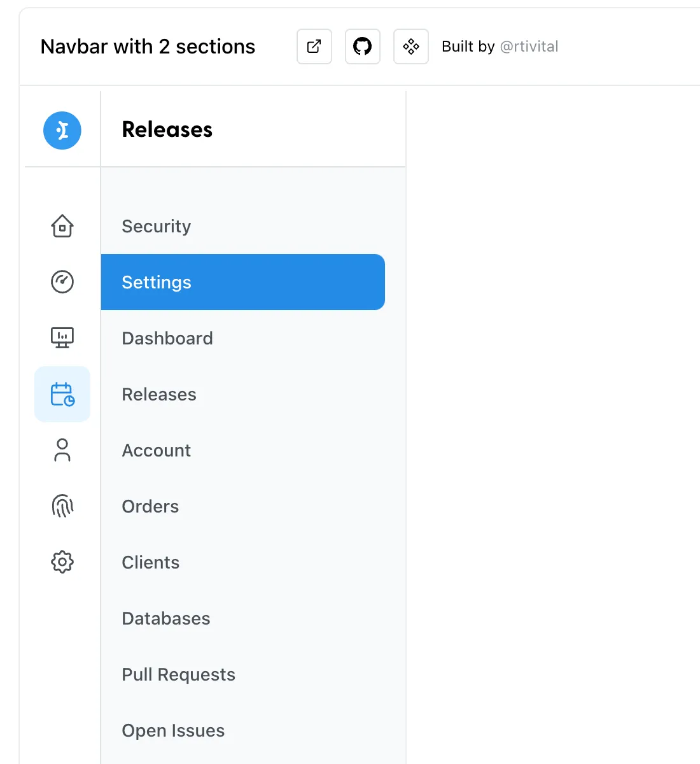Open the gear Settings icon in sidebar

click(62, 562)
